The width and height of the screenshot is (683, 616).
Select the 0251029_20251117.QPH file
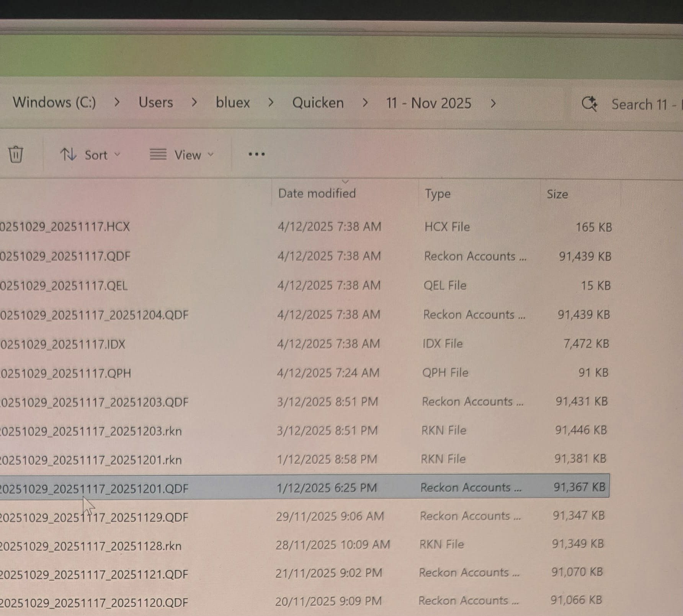pos(65,373)
